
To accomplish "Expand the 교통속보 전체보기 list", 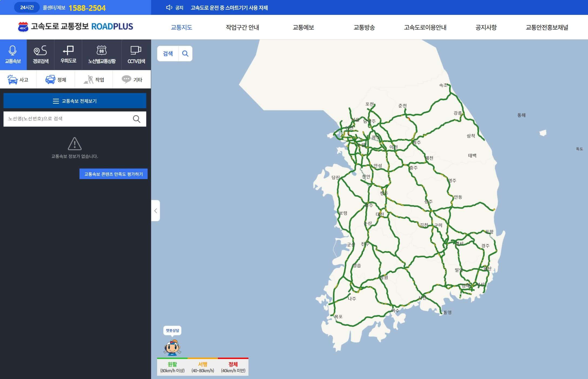I will (75, 101).
